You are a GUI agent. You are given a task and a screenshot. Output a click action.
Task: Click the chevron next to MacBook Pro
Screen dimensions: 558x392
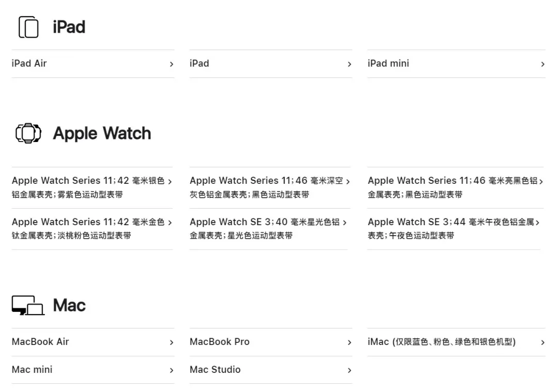pyautogui.click(x=349, y=342)
